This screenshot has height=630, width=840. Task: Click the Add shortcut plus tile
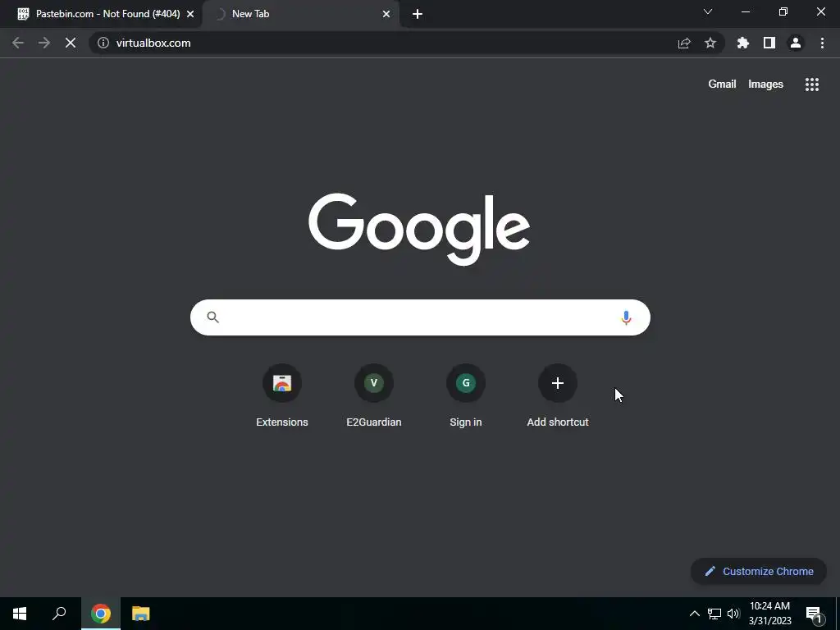click(558, 395)
